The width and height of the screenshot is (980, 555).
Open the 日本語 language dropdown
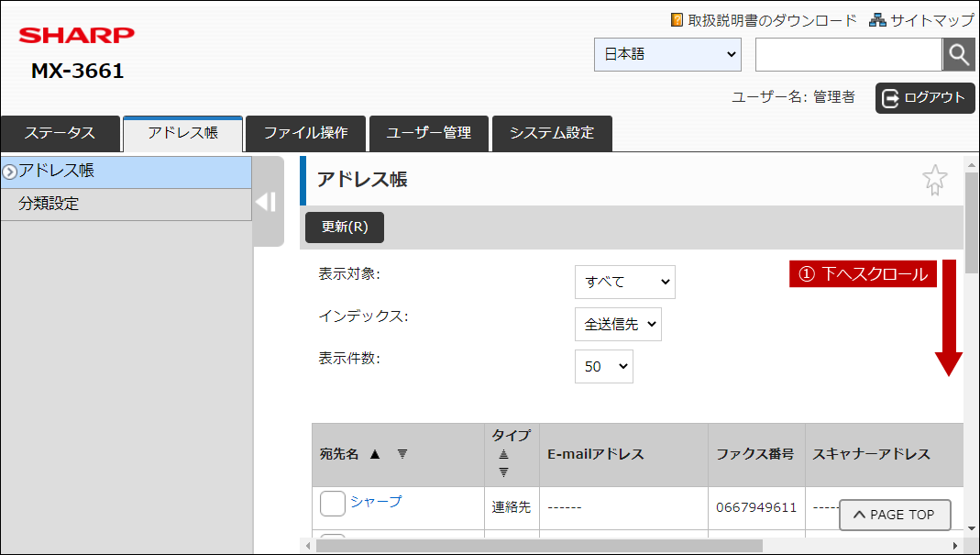click(x=667, y=54)
